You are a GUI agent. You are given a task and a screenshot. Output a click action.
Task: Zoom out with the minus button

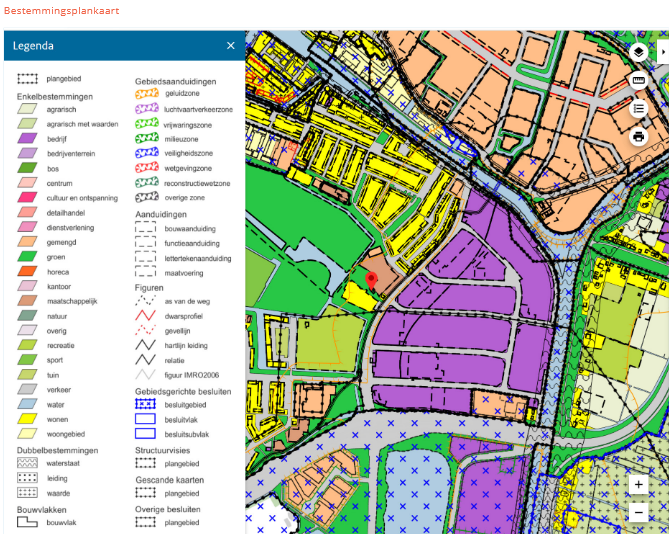[x=639, y=512]
